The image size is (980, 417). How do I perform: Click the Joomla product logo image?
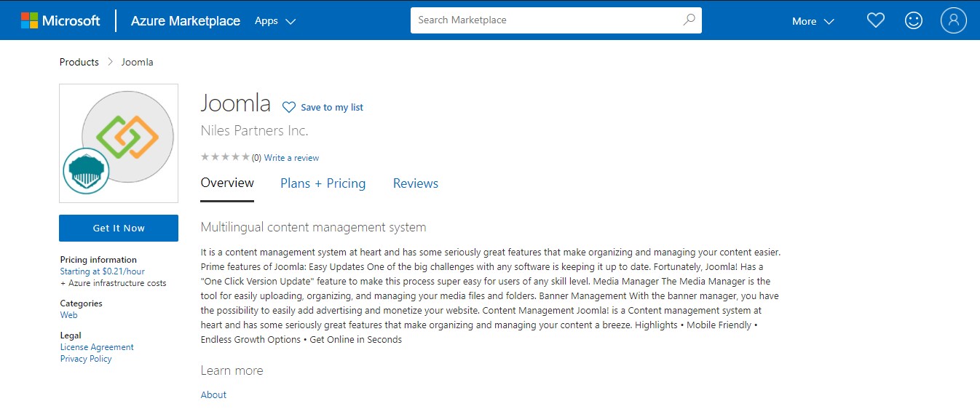tap(127, 136)
